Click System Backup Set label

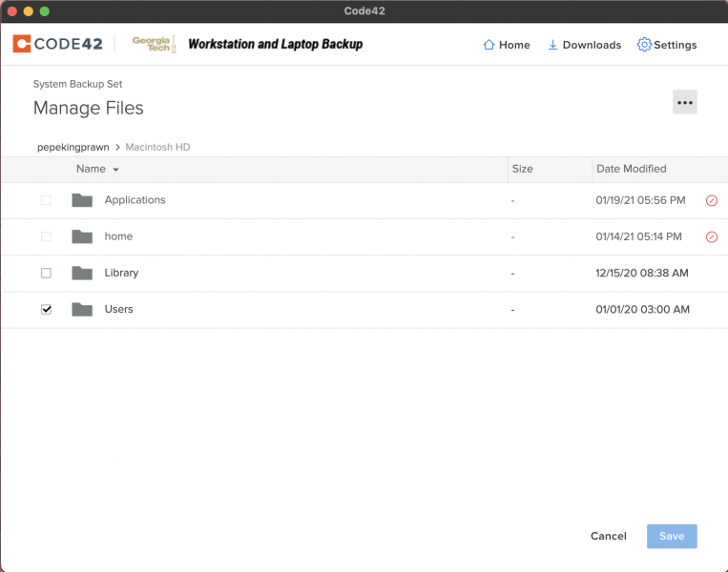point(77,84)
